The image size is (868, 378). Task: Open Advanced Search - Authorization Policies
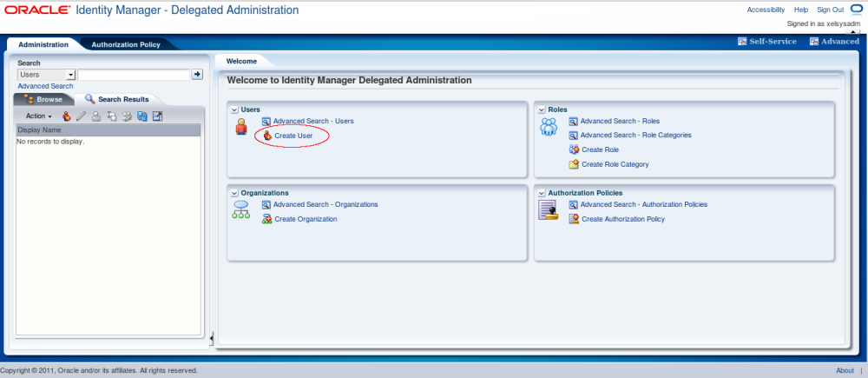click(x=644, y=204)
